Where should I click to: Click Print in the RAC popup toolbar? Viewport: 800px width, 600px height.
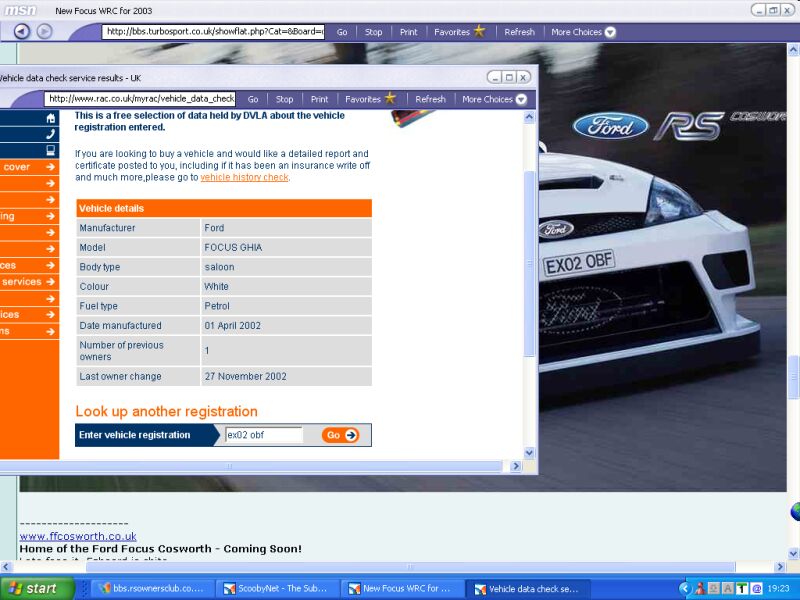(x=319, y=99)
